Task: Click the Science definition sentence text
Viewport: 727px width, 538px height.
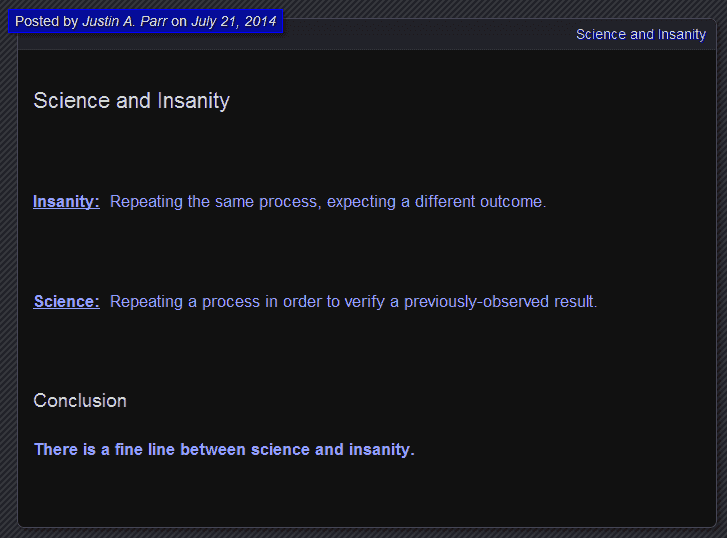Action: pos(353,302)
